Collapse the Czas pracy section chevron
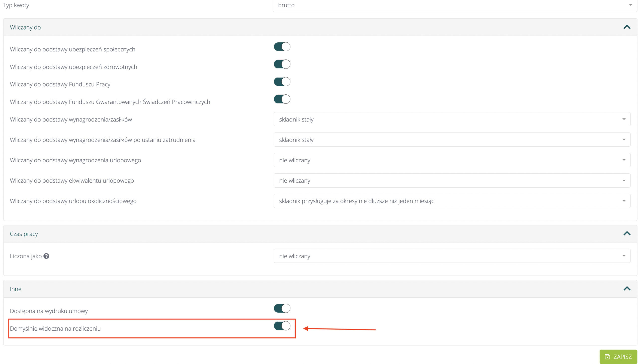 tap(627, 233)
